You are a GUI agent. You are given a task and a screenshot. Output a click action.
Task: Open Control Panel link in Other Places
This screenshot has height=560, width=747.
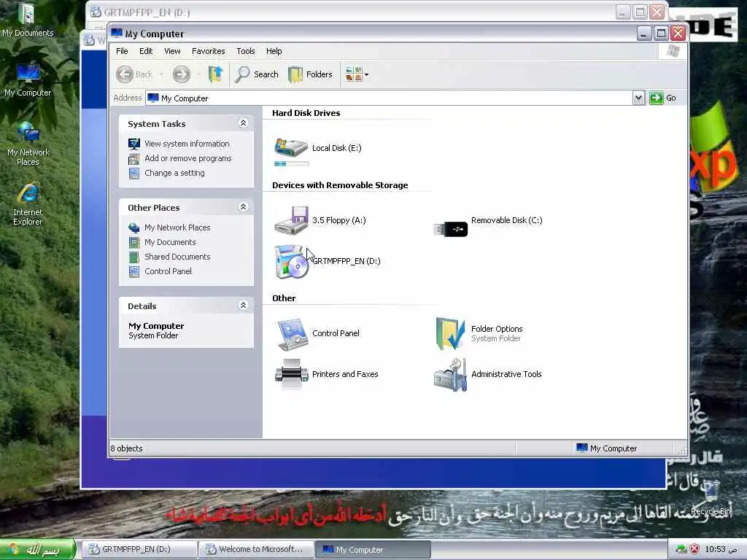click(x=168, y=271)
